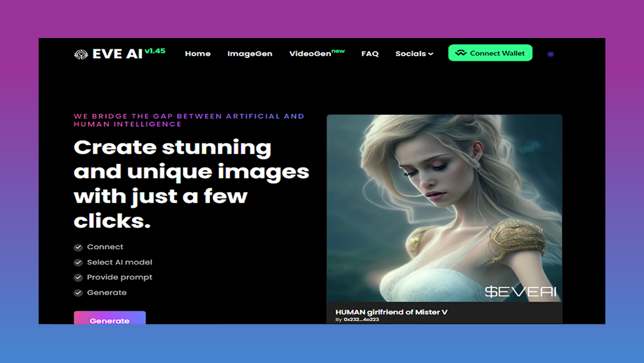
Task: Click the wallet icon in Connect Wallet
Action: 461,53
